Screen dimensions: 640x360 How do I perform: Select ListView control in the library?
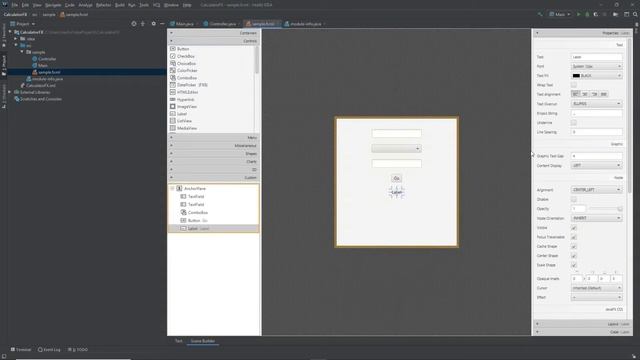[x=184, y=121]
